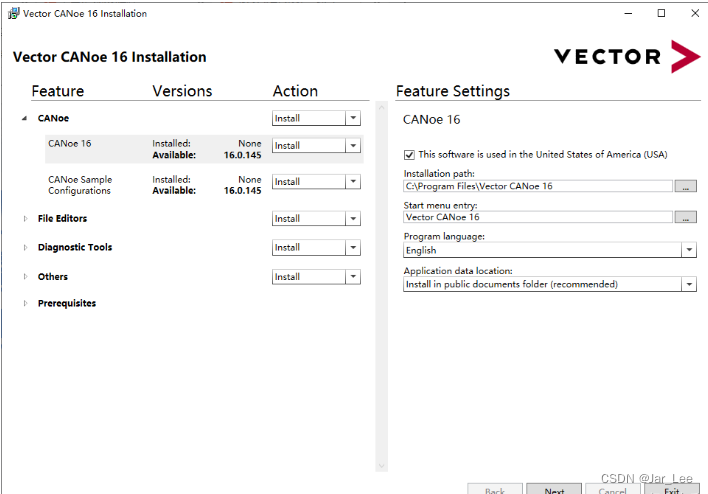This screenshot has width=708, height=494.
Task: Select the Diagnostic Tools tree item
Action: tap(75, 247)
